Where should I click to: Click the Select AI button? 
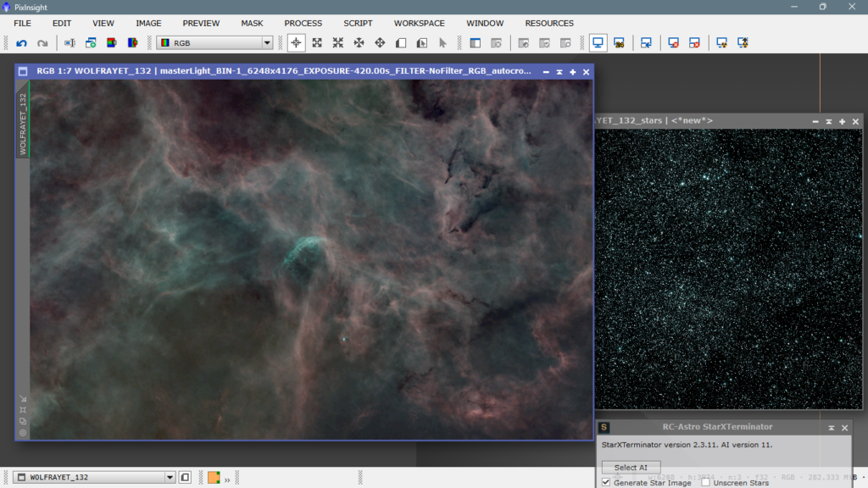pyautogui.click(x=631, y=468)
